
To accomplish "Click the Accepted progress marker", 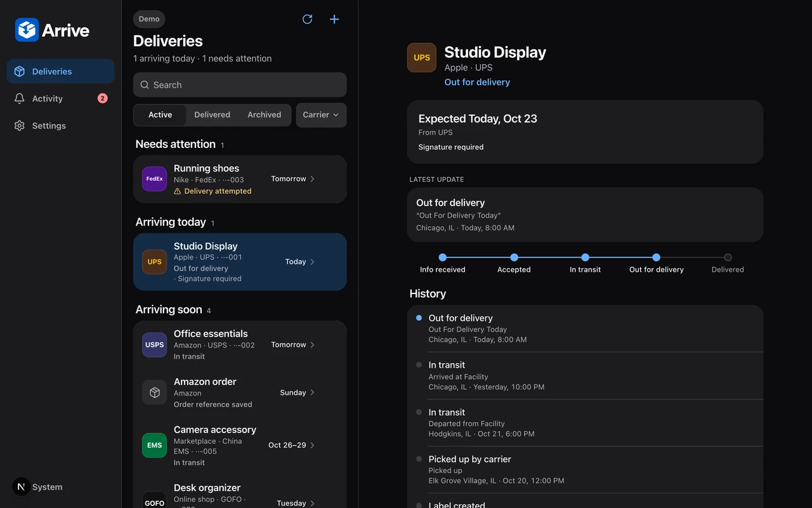I will tap(514, 257).
